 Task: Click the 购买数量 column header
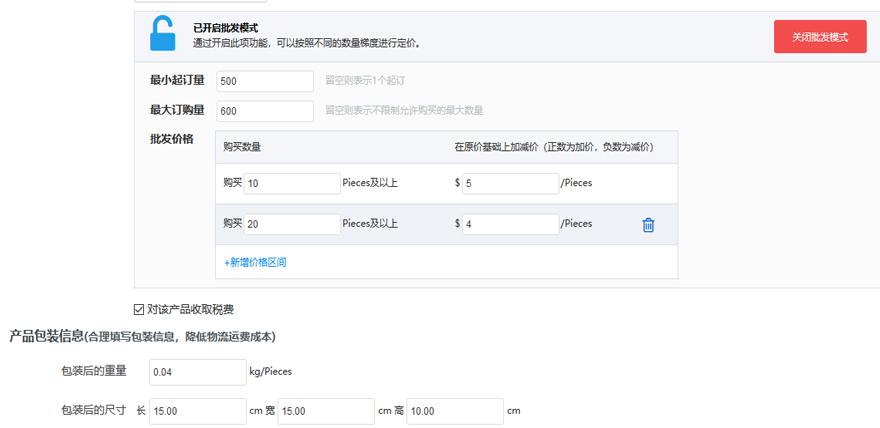pos(242,147)
